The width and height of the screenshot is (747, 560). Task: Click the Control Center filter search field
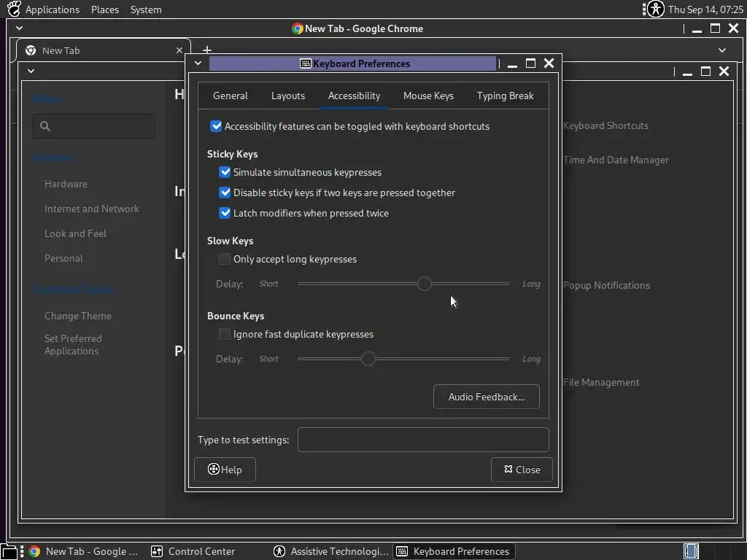pyautogui.click(x=94, y=126)
